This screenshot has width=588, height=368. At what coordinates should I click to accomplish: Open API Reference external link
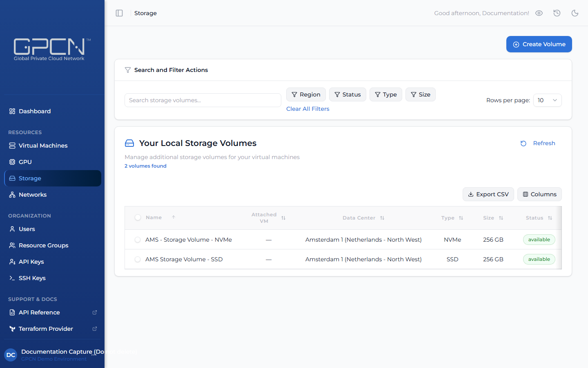coord(52,312)
